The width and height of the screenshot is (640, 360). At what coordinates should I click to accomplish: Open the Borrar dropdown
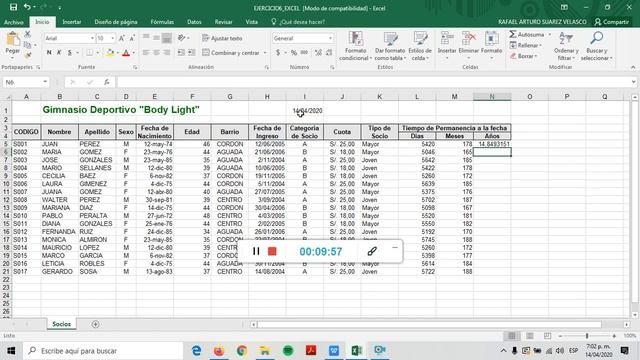[524, 56]
